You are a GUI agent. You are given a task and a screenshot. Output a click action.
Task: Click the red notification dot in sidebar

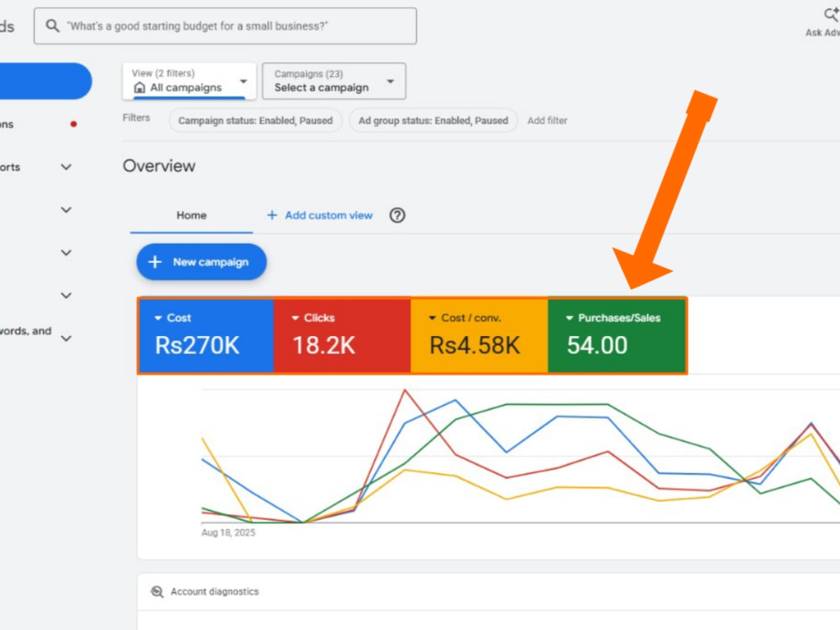[x=74, y=124]
